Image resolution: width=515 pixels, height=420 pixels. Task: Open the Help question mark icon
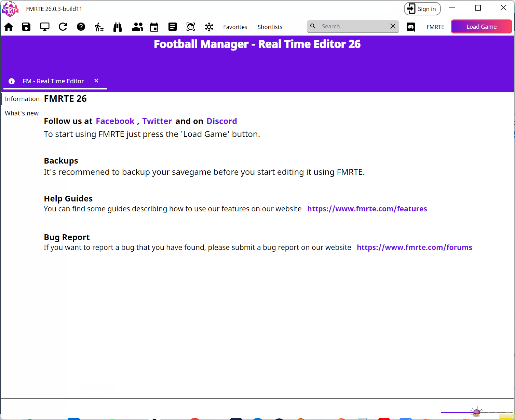tap(81, 27)
